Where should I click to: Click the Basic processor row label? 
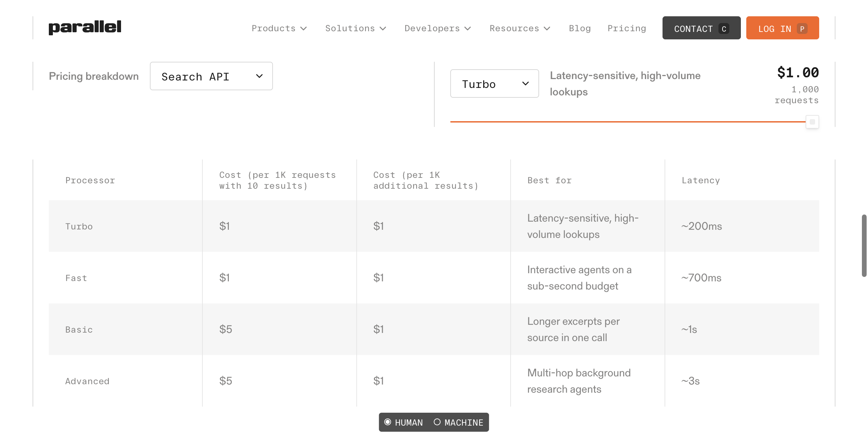tap(79, 330)
